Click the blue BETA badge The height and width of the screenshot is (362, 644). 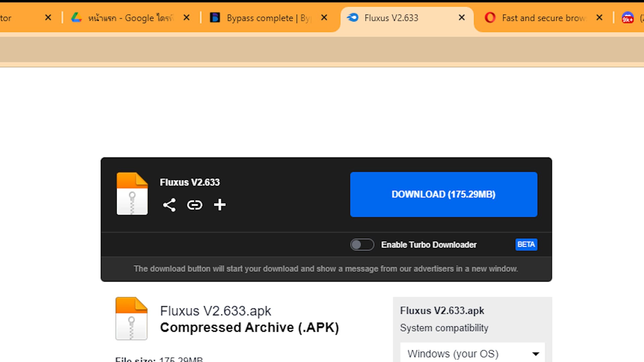pyautogui.click(x=526, y=244)
